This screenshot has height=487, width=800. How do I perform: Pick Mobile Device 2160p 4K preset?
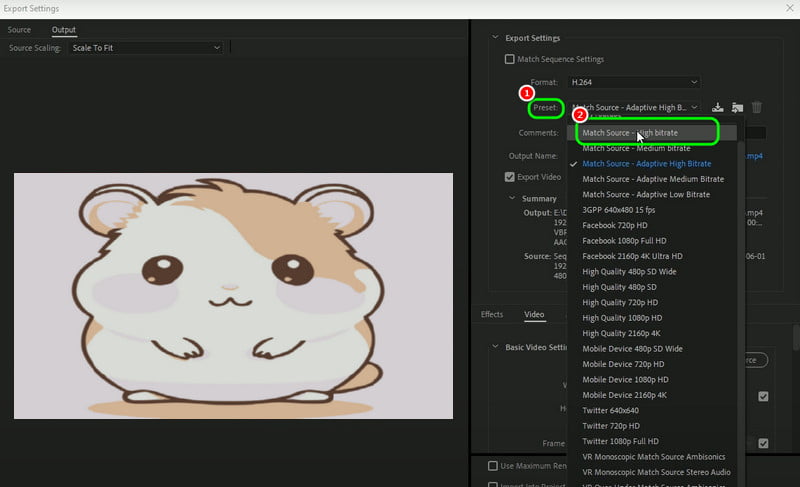point(652,395)
